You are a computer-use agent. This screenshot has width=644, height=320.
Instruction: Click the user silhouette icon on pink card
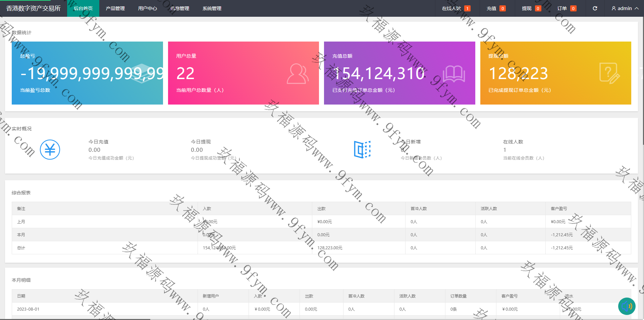tap(297, 74)
